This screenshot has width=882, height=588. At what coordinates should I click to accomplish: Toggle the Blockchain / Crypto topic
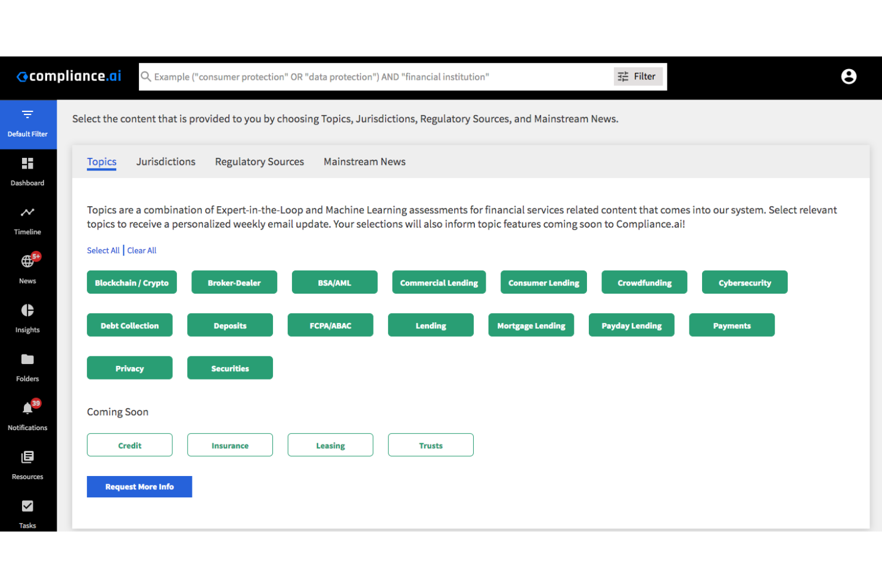132,282
